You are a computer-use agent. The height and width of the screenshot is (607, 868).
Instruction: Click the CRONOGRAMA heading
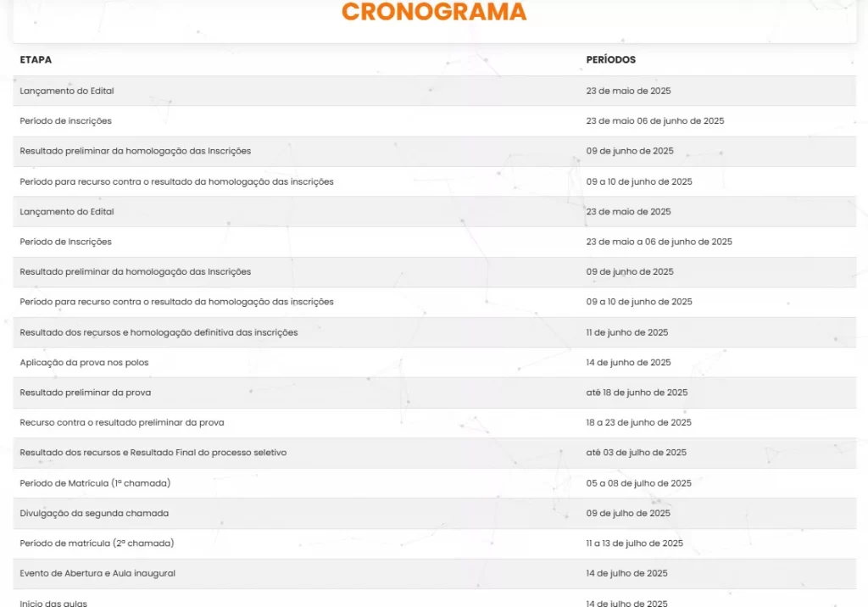tap(434, 12)
